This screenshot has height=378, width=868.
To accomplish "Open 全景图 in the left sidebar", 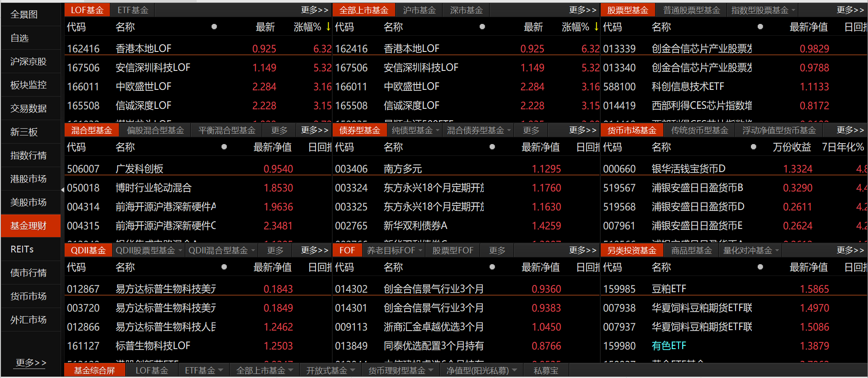I will pyautogui.click(x=31, y=14).
